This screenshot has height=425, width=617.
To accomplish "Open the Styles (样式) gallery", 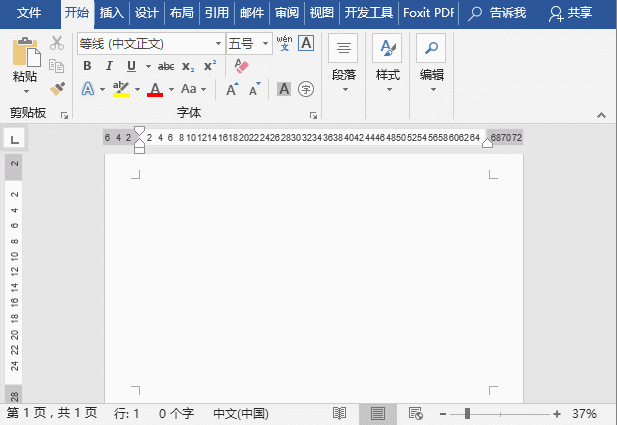I will coord(388,64).
